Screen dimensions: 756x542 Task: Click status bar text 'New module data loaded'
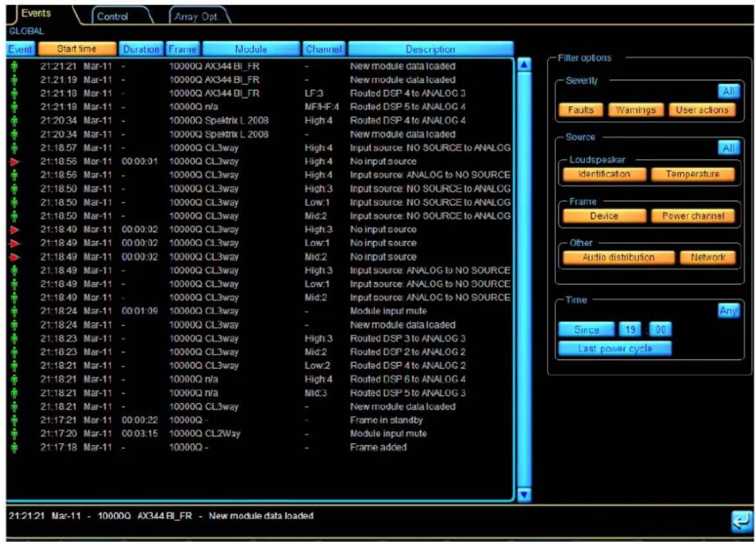pos(261,516)
